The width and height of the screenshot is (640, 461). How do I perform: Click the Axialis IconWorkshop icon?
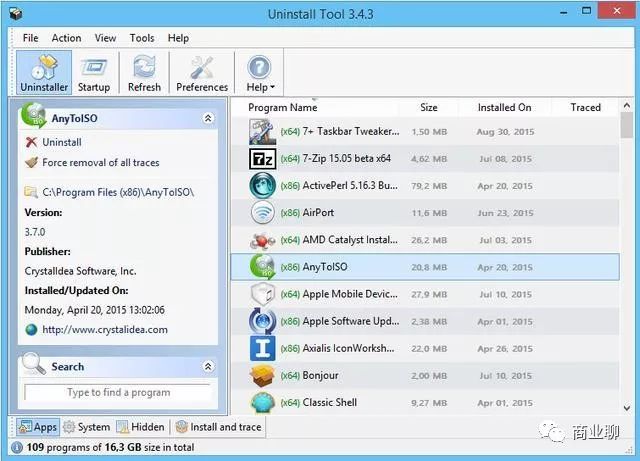262,348
